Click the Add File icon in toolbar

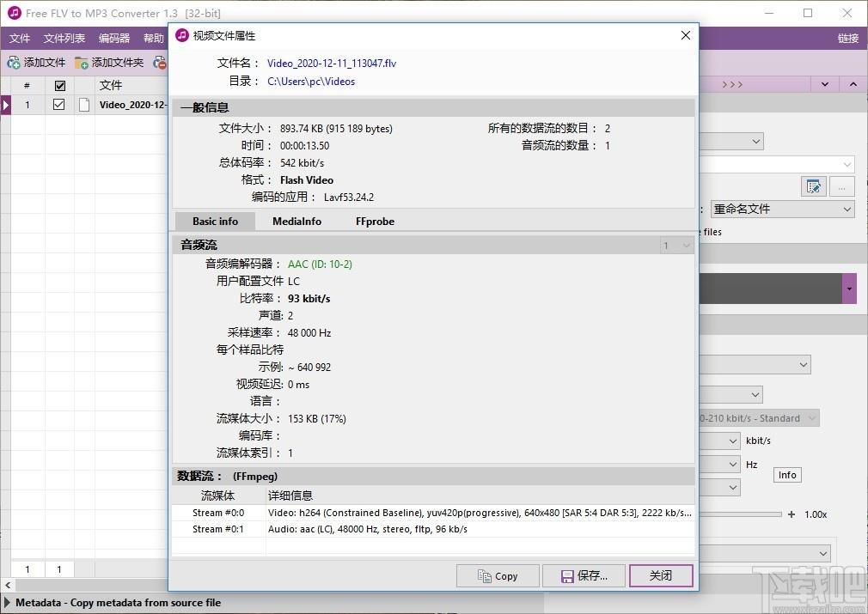tap(13, 63)
